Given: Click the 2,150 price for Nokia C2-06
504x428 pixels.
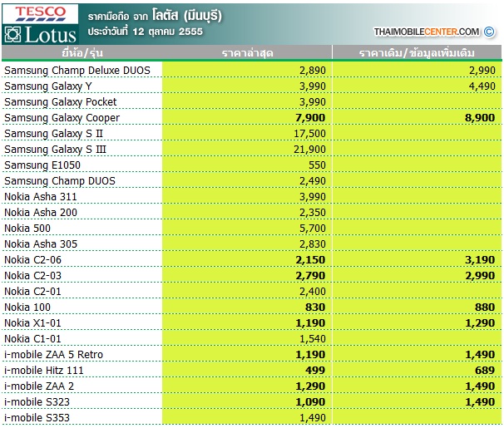Looking at the screenshot, I should pos(310,260).
